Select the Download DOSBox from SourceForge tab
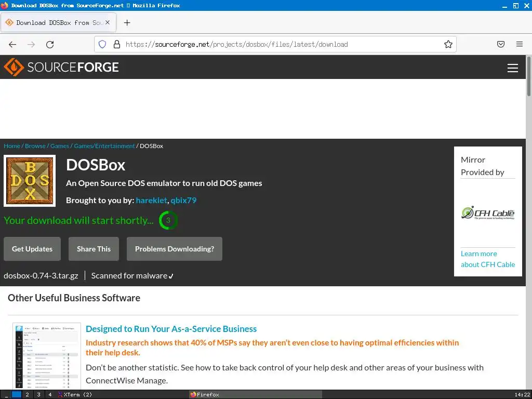 coord(58,23)
